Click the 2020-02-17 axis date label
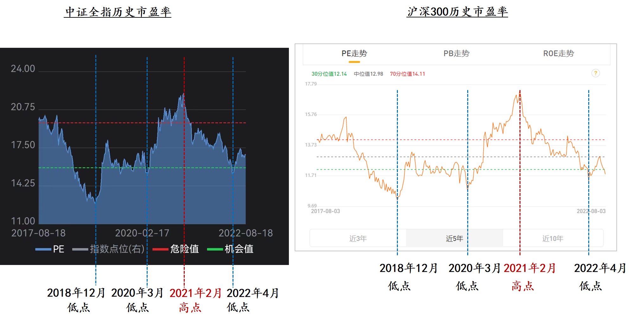 click(142, 233)
